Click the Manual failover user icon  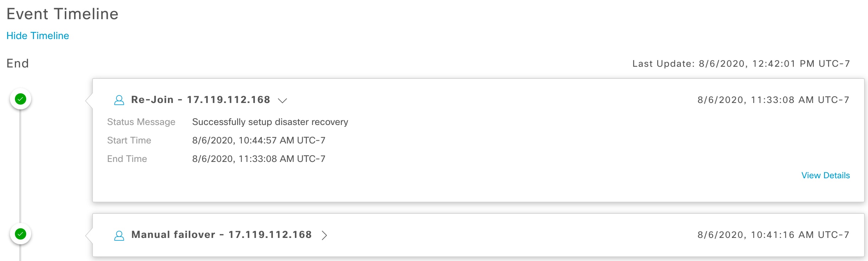(119, 235)
